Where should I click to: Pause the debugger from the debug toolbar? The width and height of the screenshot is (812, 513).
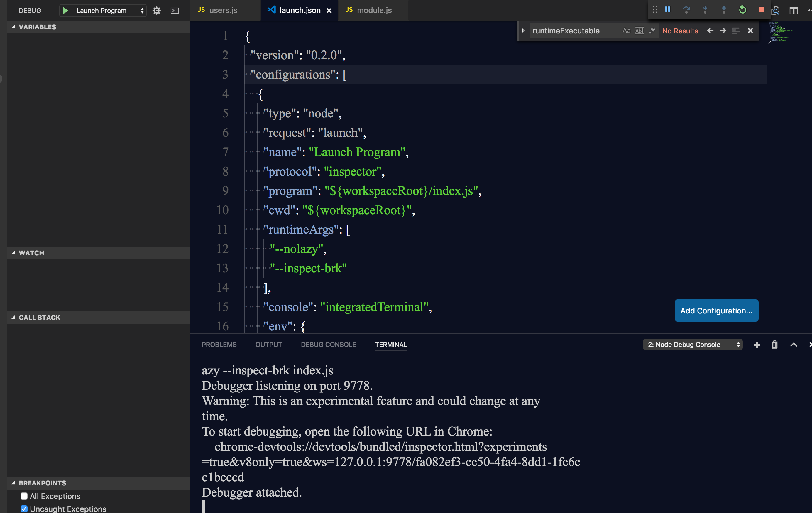click(x=668, y=9)
